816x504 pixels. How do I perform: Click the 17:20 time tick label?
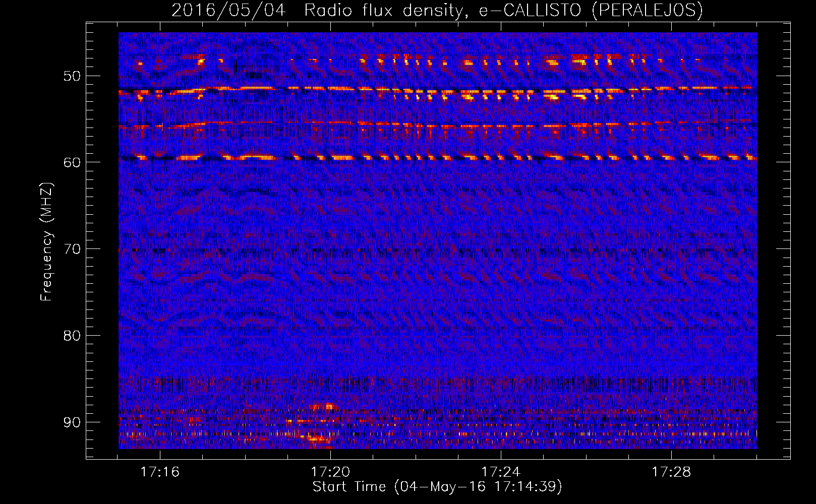330,472
